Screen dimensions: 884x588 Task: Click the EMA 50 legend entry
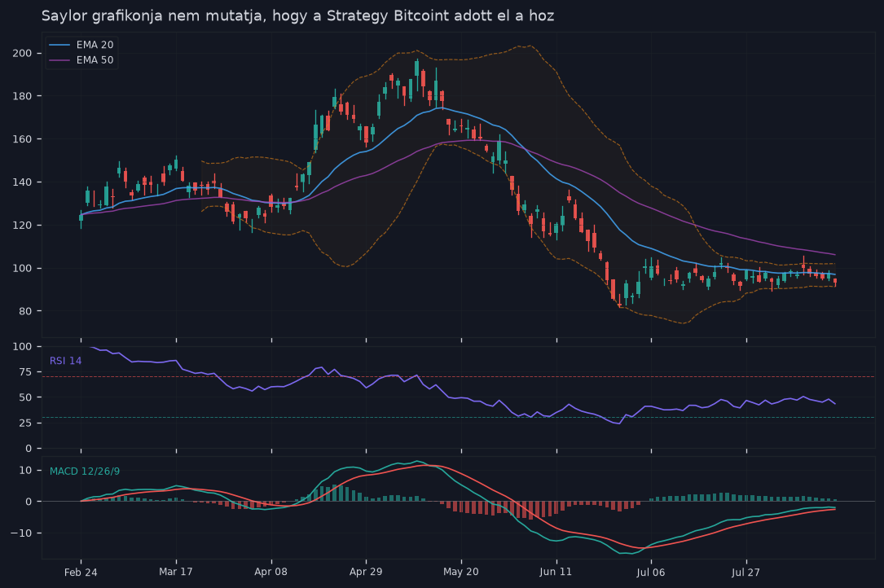(x=81, y=59)
